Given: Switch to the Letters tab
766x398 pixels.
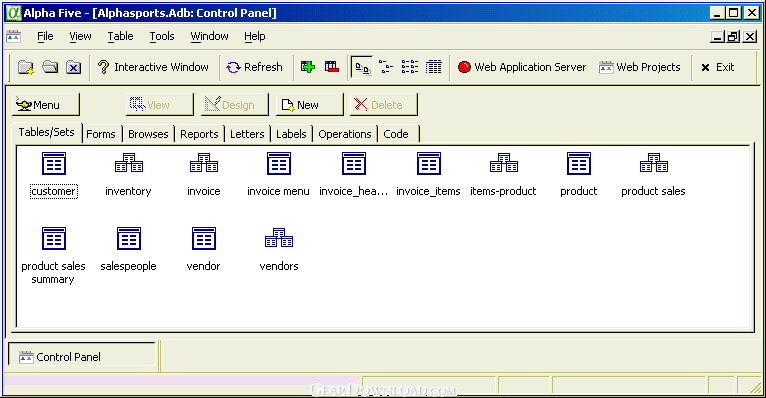Looking at the screenshot, I should coord(247,134).
